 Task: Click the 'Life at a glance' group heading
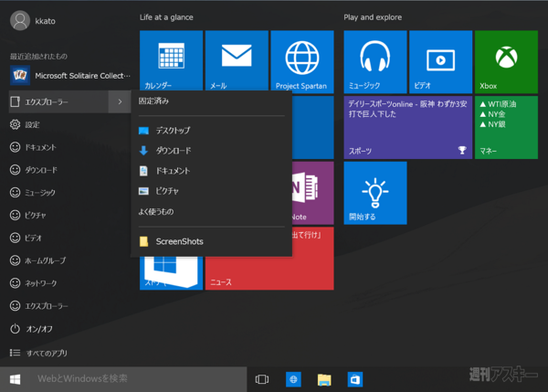[166, 17]
